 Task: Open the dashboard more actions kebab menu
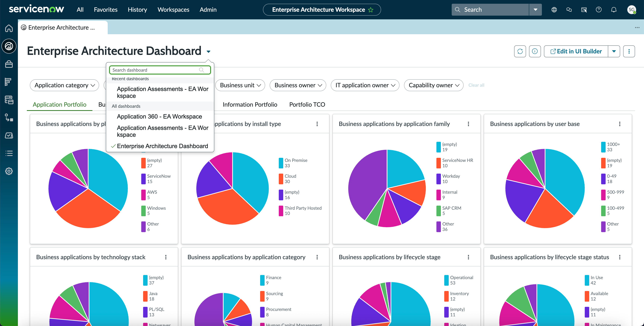(x=629, y=51)
